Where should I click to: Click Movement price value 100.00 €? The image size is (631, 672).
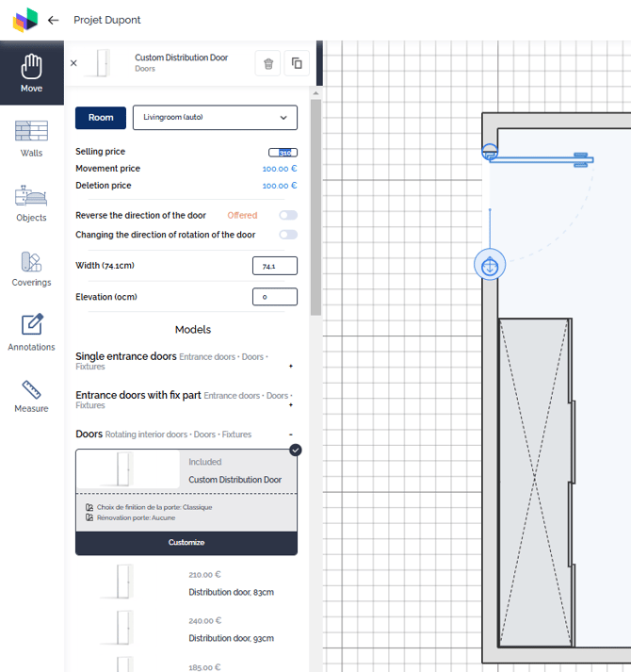(x=280, y=169)
